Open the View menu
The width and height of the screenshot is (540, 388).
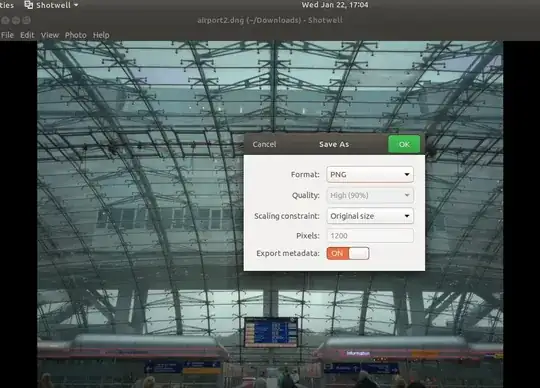coord(50,35)
